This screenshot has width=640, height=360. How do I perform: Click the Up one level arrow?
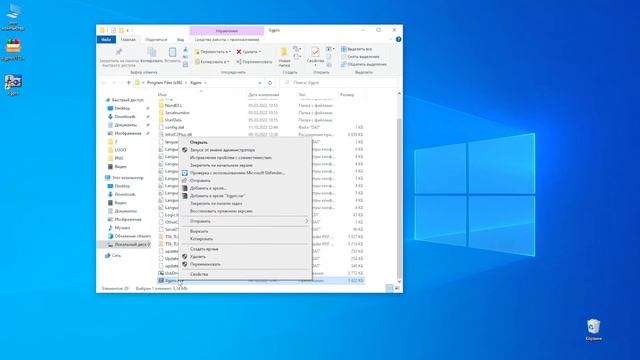[129, 83]
